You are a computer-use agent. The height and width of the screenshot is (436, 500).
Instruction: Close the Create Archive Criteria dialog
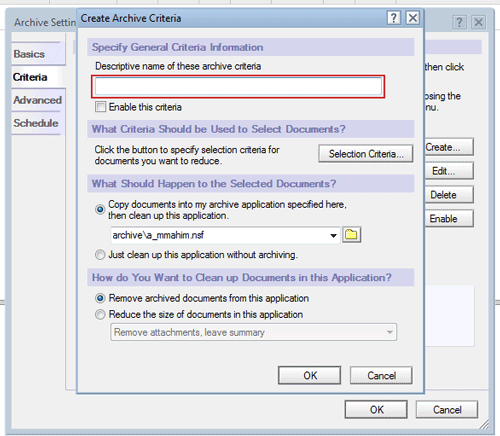pos(413,18)
